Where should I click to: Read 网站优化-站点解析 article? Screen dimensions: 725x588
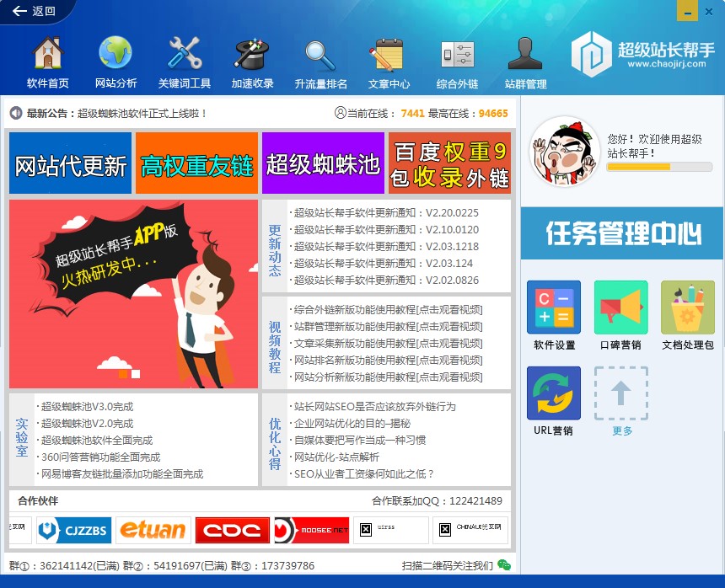point(336,457)
